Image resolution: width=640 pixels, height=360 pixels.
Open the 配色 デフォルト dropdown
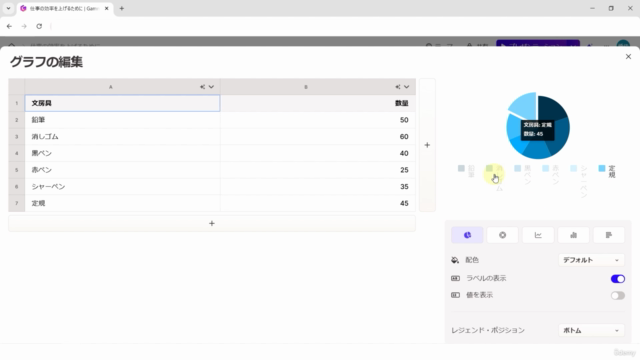591,260
